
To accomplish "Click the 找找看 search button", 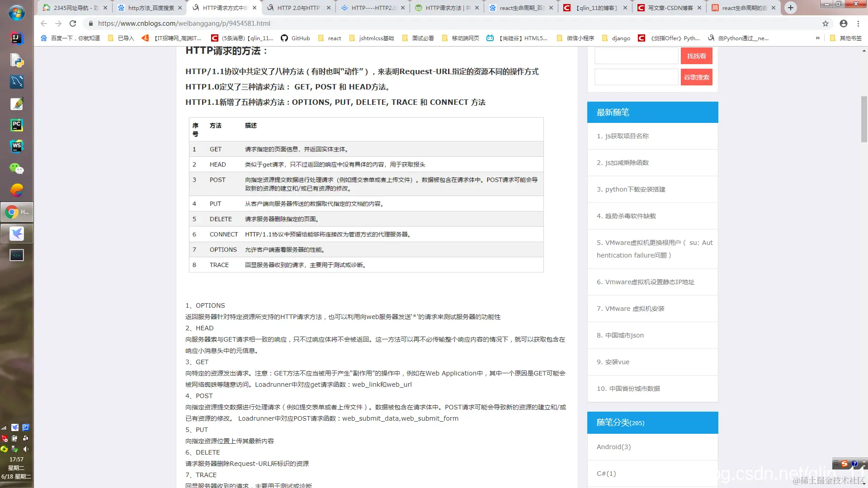I will tap(696, 56).
